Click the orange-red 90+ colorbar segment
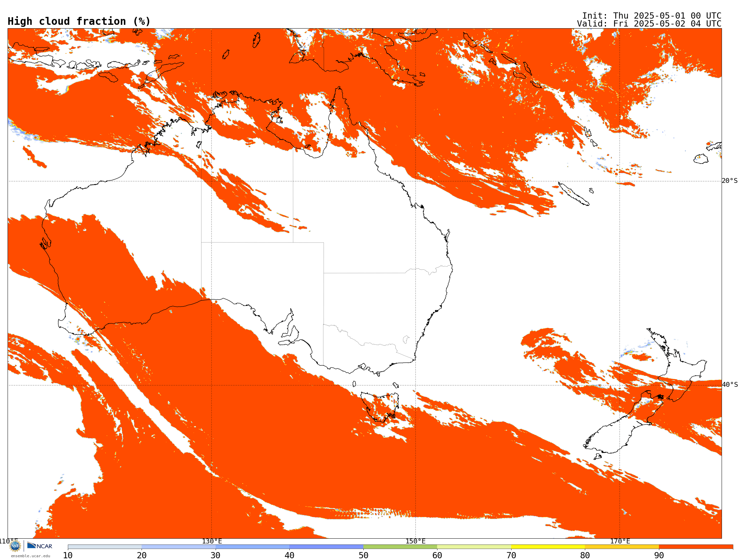744x560 pixels. pos(696,547)
